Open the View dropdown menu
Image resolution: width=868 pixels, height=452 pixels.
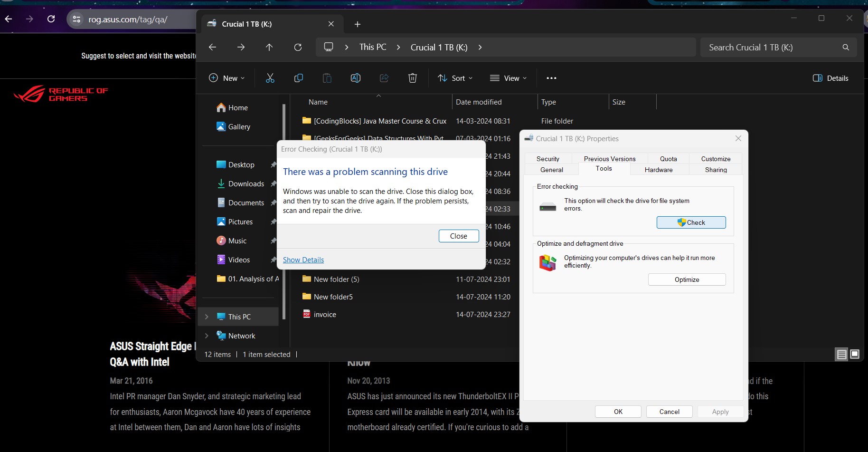[x=508, y=78]
